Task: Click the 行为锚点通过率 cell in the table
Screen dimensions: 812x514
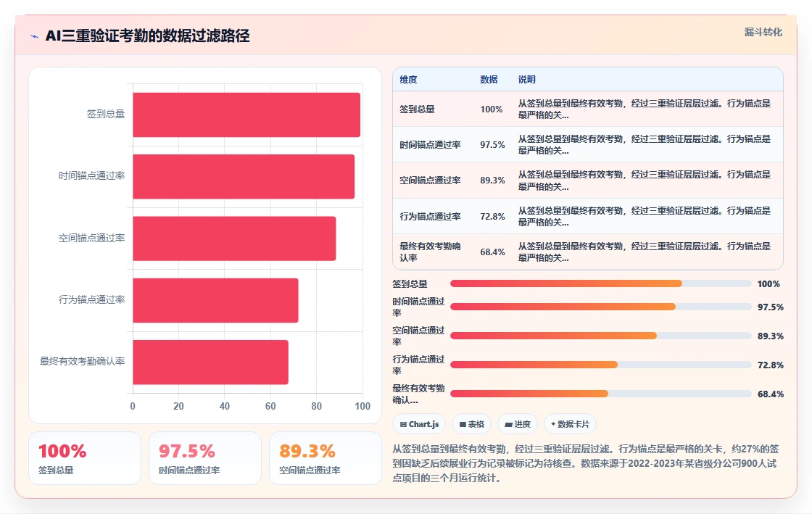Action: click(x=430, y=216)
